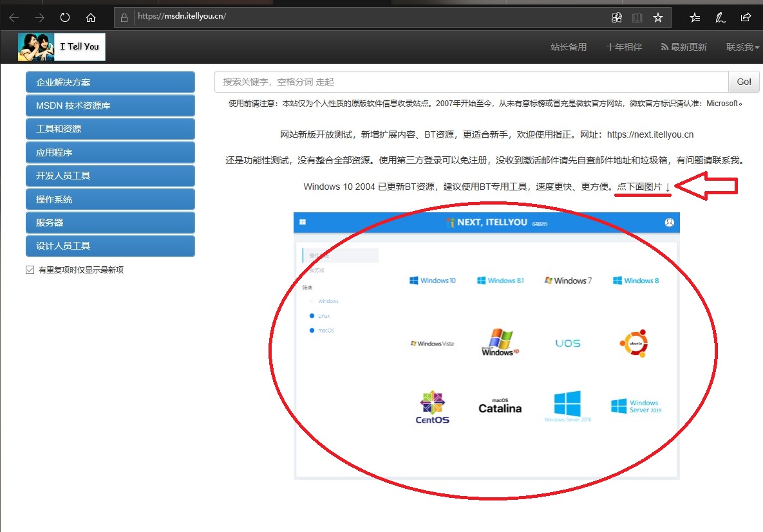The height and width of the screenshot is (532, 763).
Task: Open the 联系我 dropdown menu
Action: point(742,47)
